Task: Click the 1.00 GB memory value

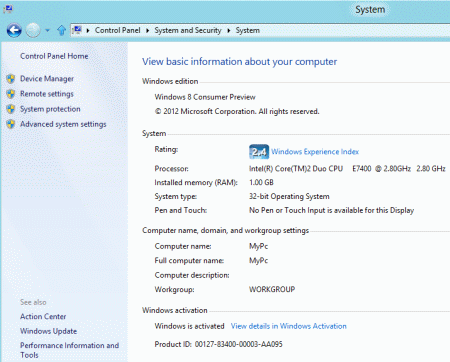Action: [261, 182]
